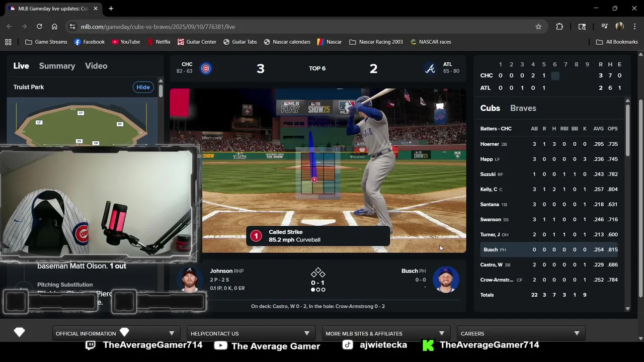
Task: Click Busch in the batters list
Action: coord(491,249)
